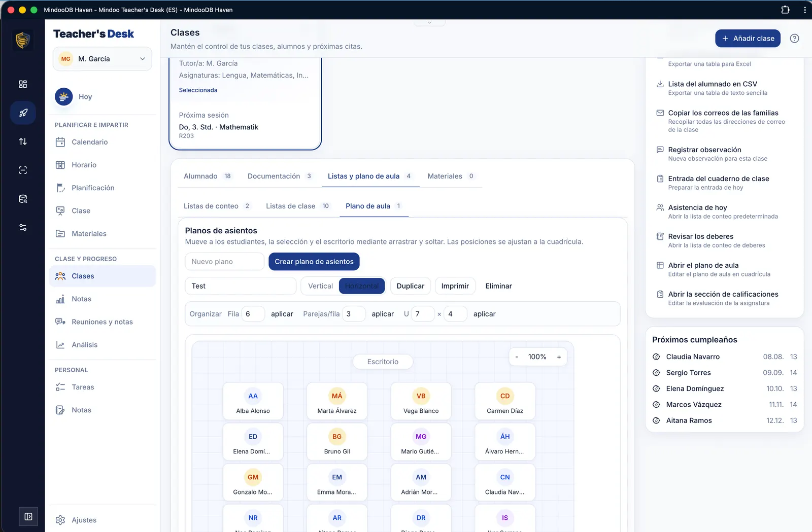Click the U width field showing 7
This screenshot has width=812, height=532.
(x=423, y=314)
